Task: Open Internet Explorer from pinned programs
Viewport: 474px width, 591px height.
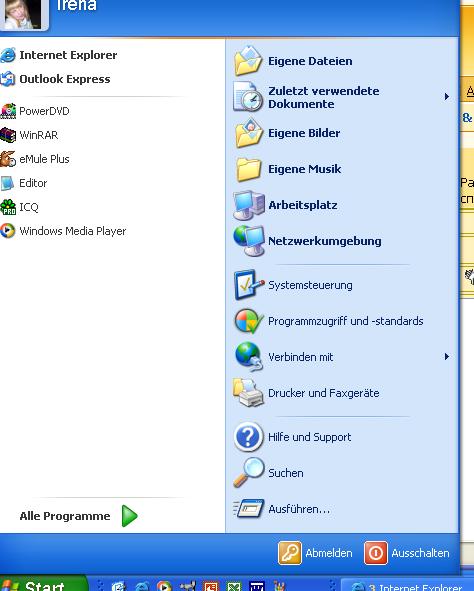Action: pos(59,55)
